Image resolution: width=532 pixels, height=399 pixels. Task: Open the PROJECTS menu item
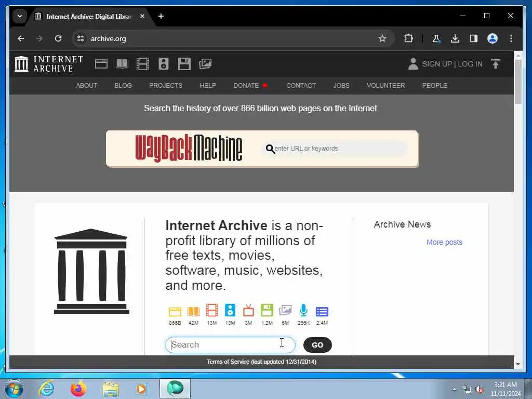166,86
